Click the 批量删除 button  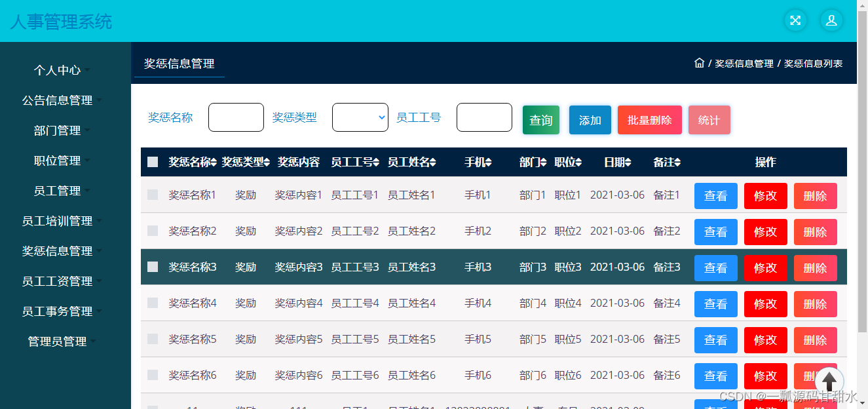[650, 120]
